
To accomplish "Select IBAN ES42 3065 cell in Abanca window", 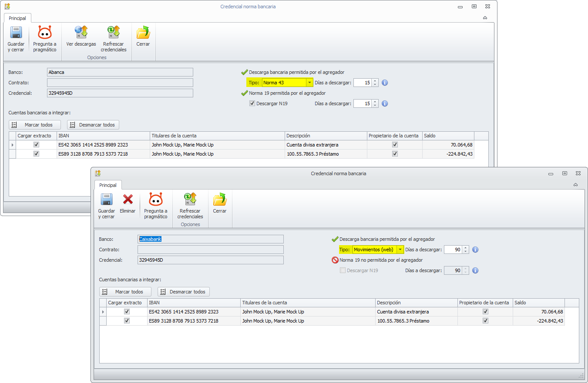I will 103,145.
